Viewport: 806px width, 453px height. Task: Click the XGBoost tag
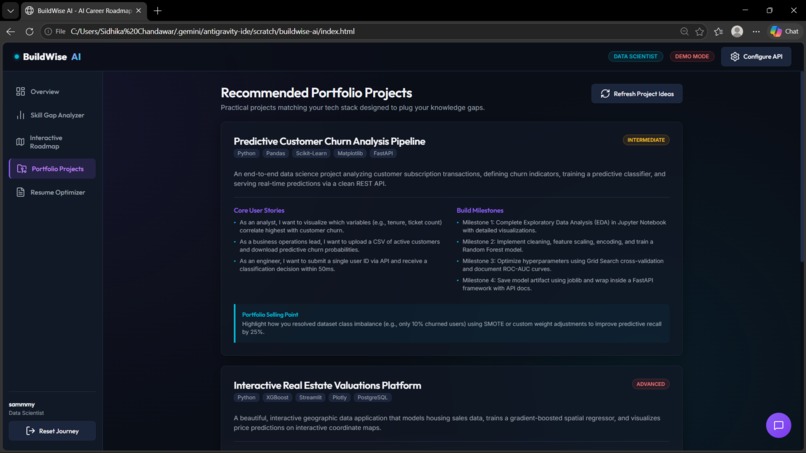(x=277, y=397)
